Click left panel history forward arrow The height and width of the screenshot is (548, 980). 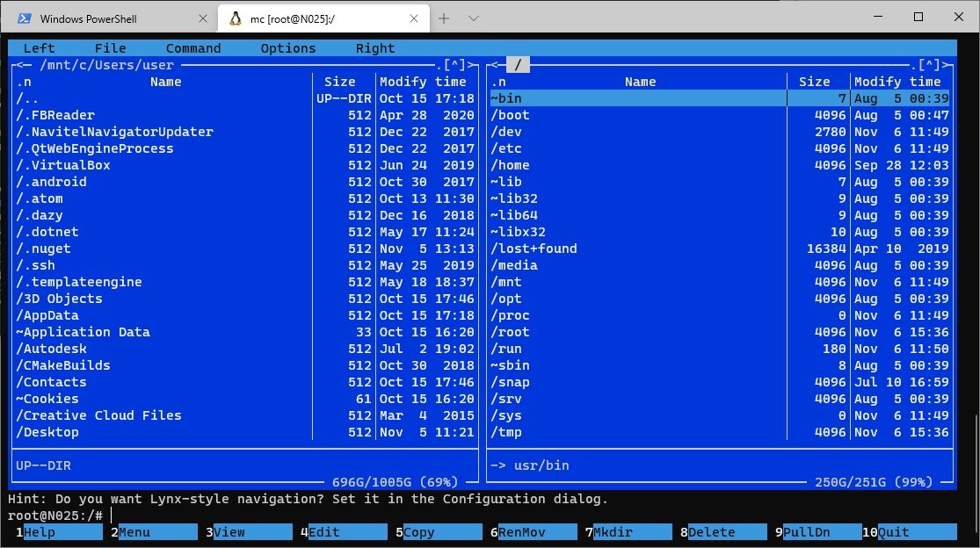pyautogui.click(x=471, y=65)
